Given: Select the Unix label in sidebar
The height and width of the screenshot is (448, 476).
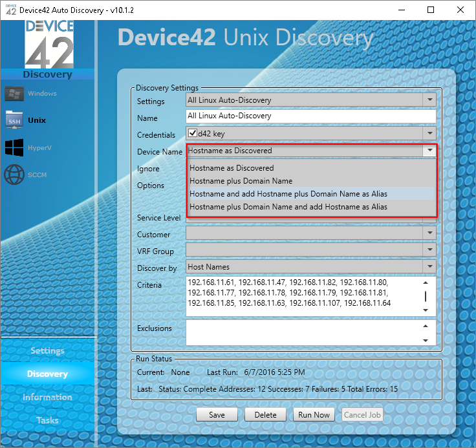Looking at the screenshot, I should (x=37, y=120).
